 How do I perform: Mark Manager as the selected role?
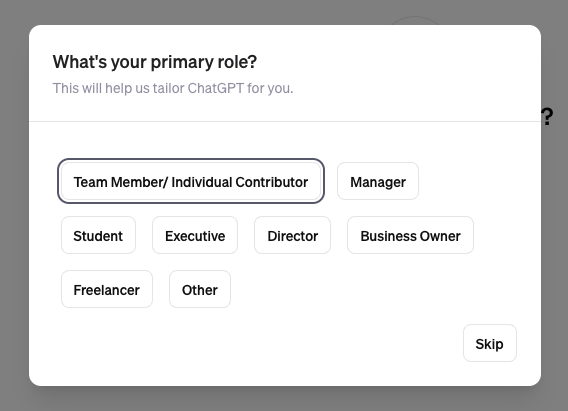point(378,181)
